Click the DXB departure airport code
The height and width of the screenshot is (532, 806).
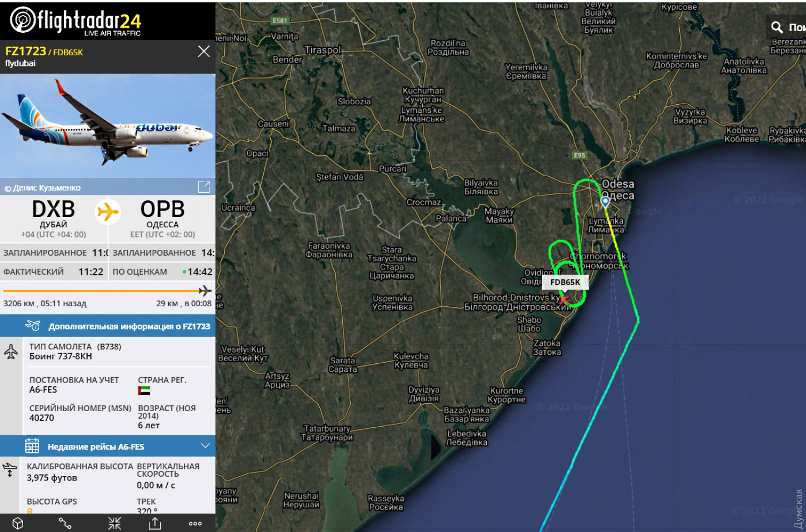click(53, 210)
